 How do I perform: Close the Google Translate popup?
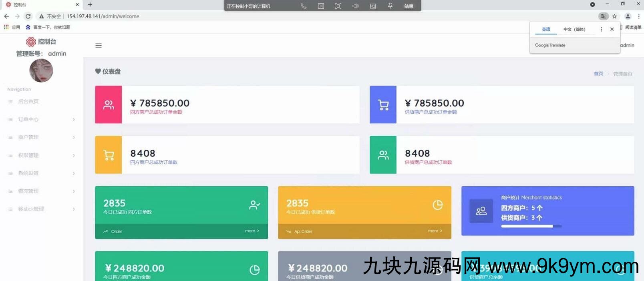click(x=612, y=29)
